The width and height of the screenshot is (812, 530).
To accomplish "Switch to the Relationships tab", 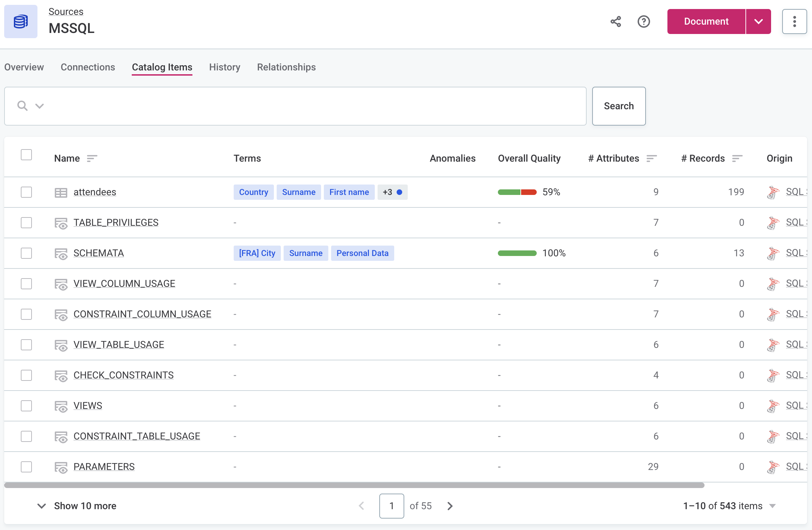I will tap(286, 67).
